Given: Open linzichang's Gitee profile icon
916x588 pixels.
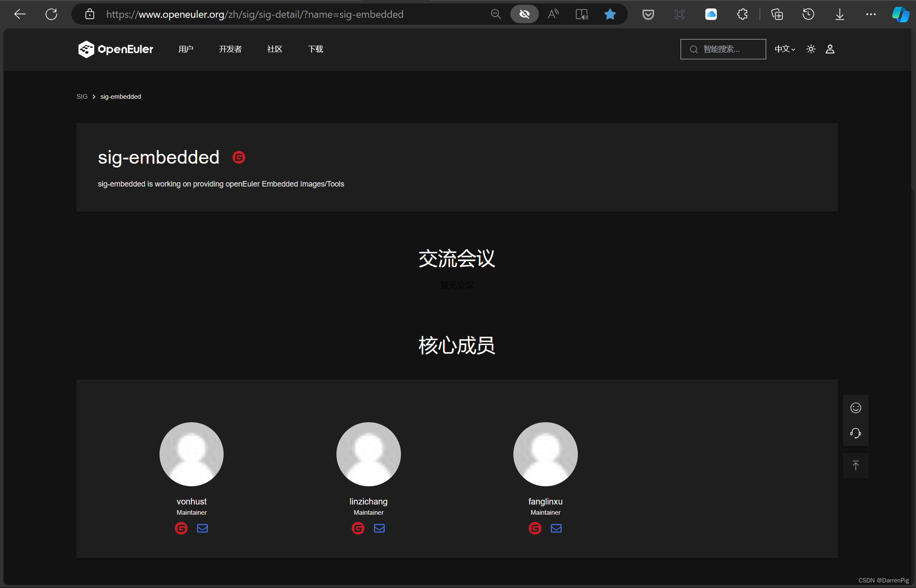Looking at the screenshot, I should pos(358,528).
